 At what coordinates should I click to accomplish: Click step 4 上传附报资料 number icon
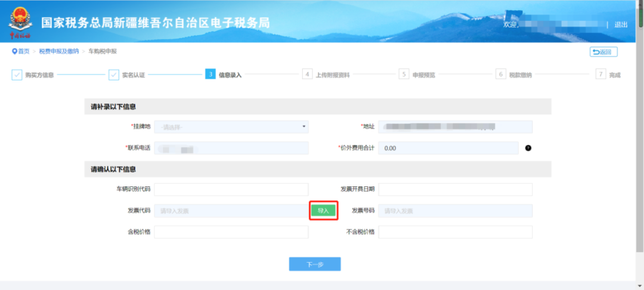coord(307,74)
